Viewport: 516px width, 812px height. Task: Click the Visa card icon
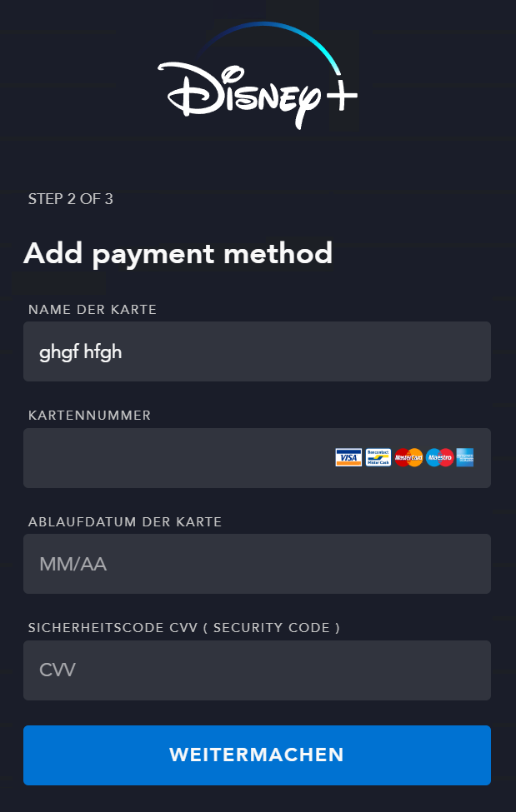[x=348, y=457]
